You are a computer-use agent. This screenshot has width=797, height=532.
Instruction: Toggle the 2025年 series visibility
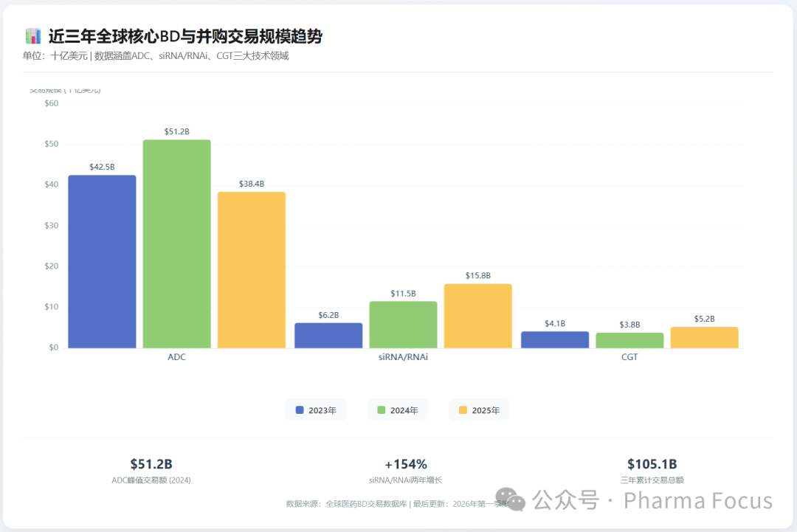pos(480,410)
